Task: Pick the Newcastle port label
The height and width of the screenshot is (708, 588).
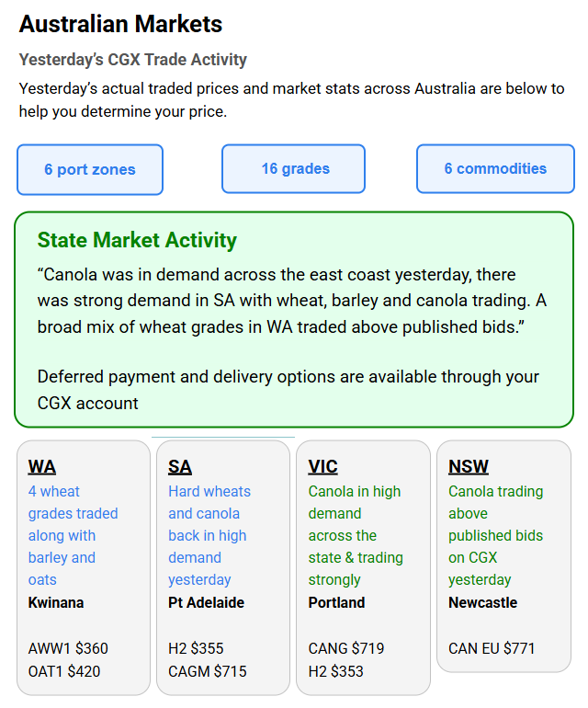Action: [482, 603]
